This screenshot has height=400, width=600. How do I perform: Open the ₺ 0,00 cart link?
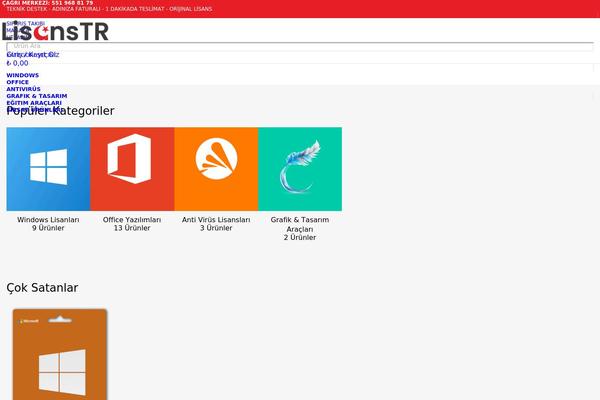[17, 63]
